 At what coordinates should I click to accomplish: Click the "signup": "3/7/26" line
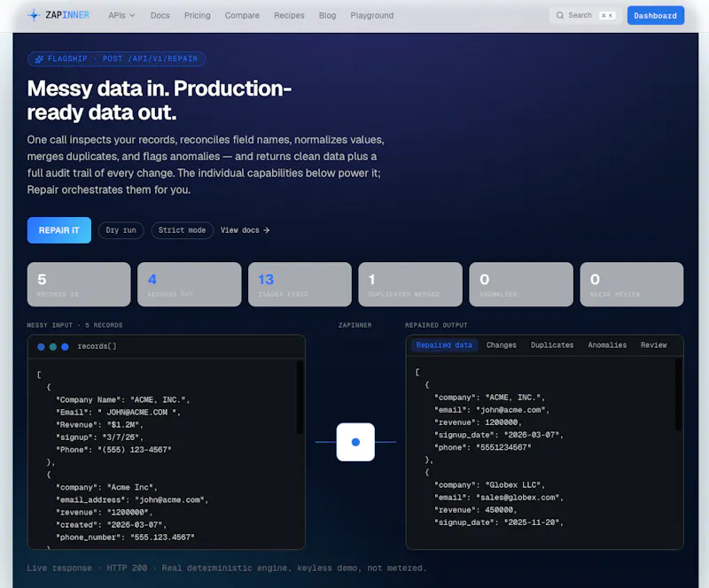click(x=99, y=437)
